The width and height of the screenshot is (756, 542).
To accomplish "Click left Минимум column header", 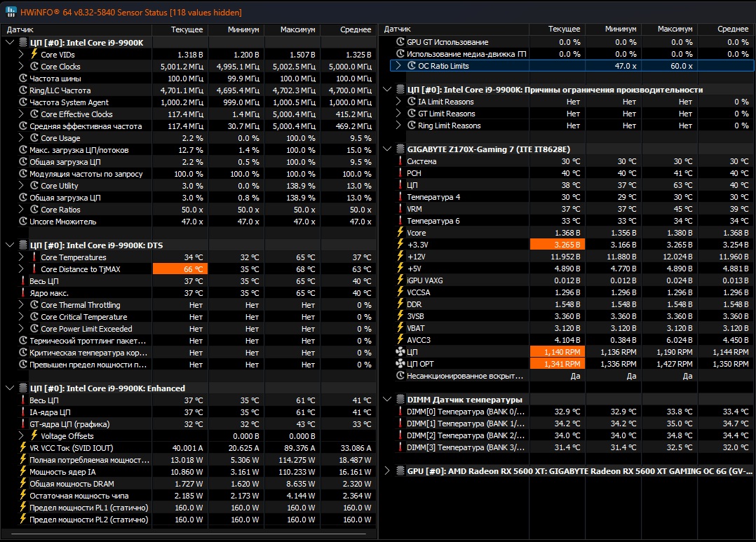I will click(x=236, y=29).
